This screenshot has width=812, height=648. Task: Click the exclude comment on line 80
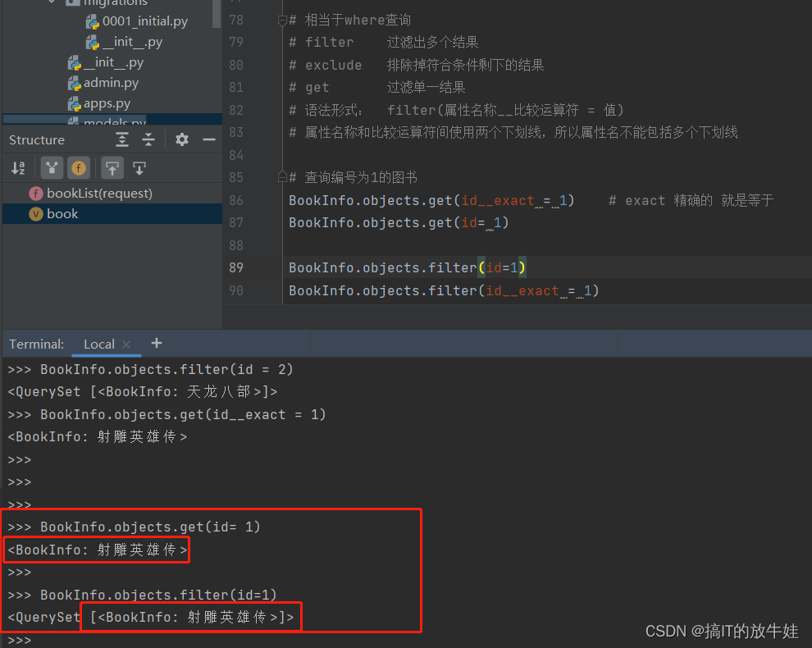tap(417, 66)
